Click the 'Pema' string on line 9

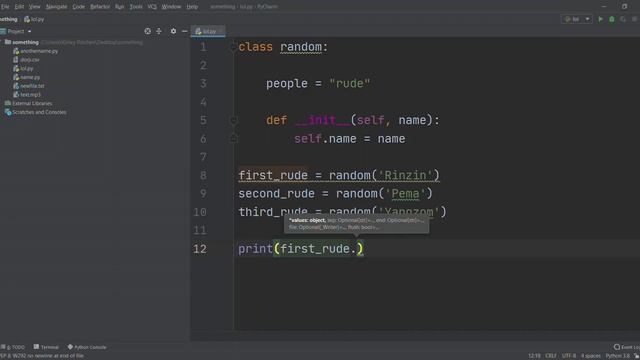click(x=405, y=193)
